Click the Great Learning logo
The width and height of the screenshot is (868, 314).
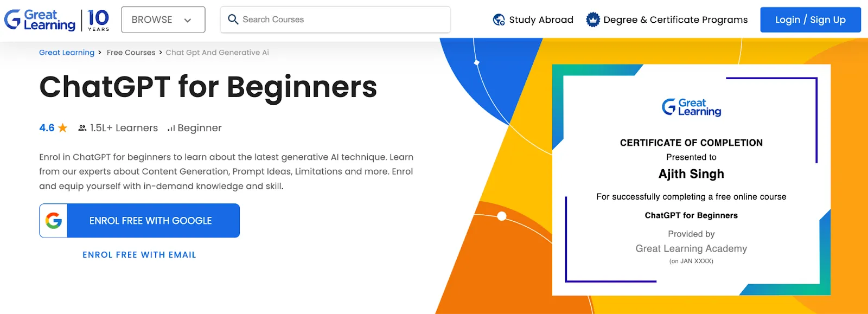(40, 20)
